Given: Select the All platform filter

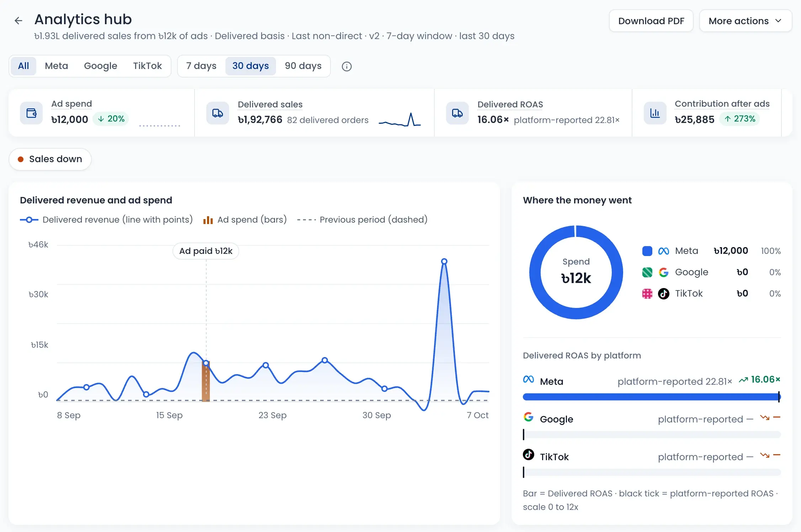Looking at the screenshot, I should click(x=23, y=66).
